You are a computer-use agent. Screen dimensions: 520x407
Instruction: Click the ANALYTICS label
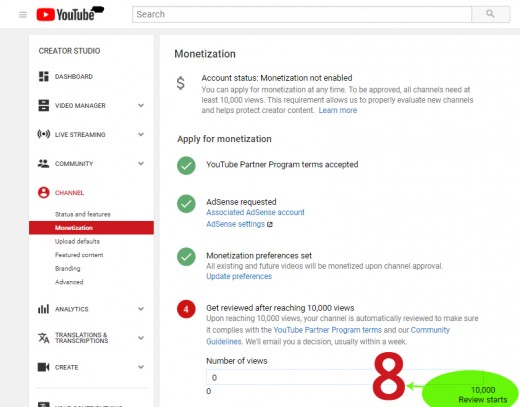point(72,309)
